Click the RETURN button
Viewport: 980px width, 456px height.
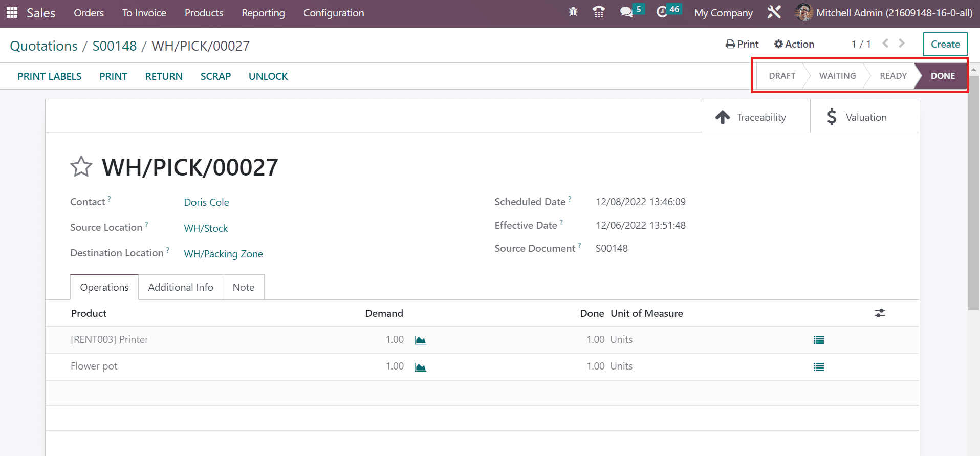click(x=164, y=76)
